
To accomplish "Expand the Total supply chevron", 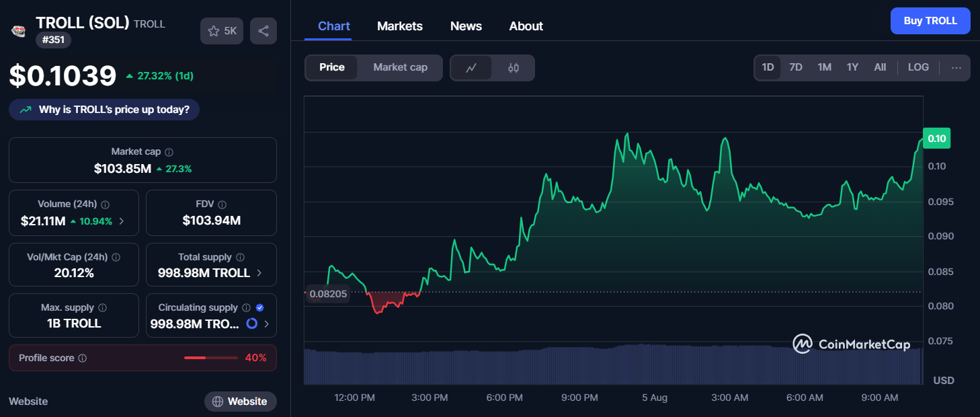I will [259, 273].
